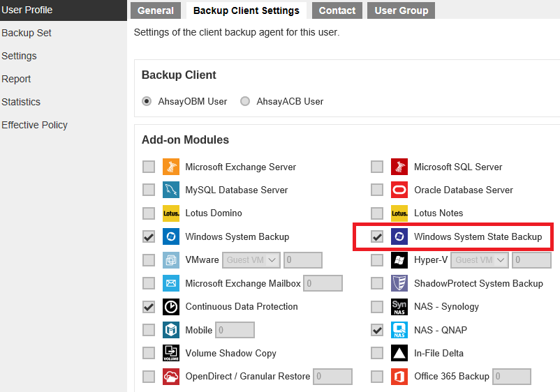Tick the OpenDirect / Granular Restore checkbox
The width and height of the screenshot is (560, 392).
click(x=149, y=376)
